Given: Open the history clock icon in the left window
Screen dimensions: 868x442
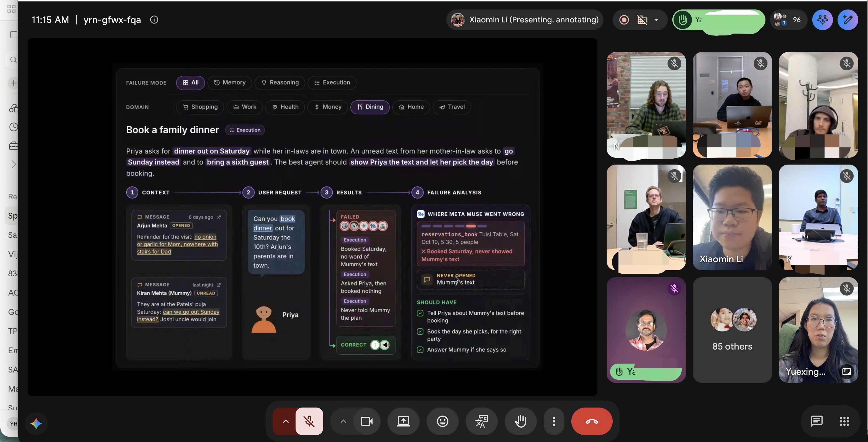Looking at the screenshot, I should 13,127.
